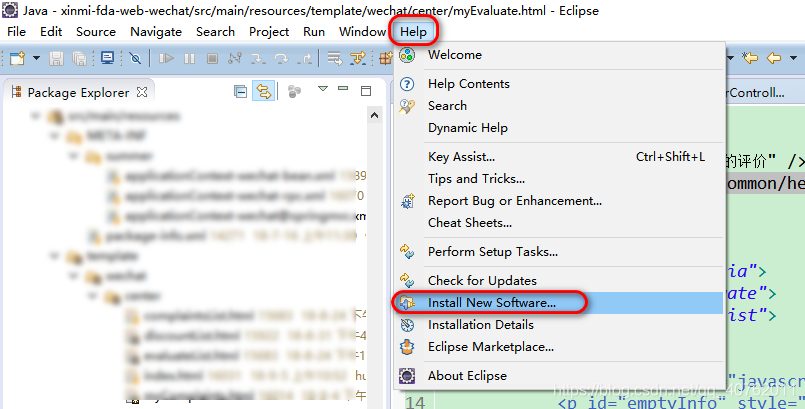Image resolution: width=805 pixels, height=409 pixels.
Task: Click the Package Explorer scroll up arrow
Action: 374,115
